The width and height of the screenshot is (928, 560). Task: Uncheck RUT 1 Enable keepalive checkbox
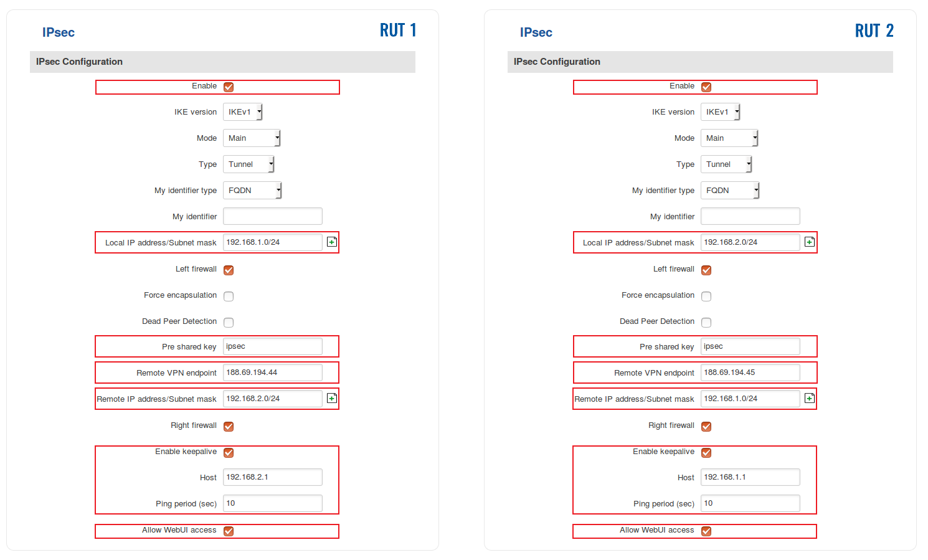point(229,453)
